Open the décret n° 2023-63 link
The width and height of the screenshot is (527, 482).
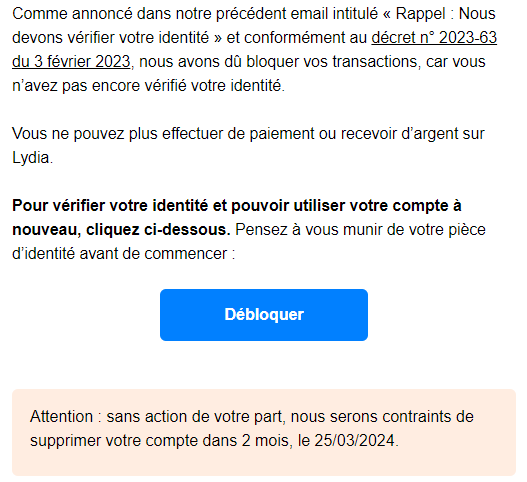click(x=434, y=38)
